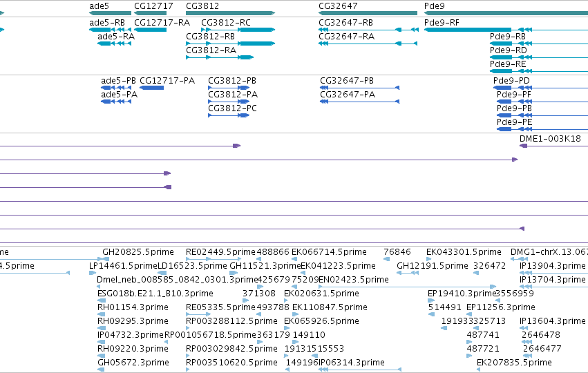Click the CG32647 gene span bar
The height and width of the screenshot is (373, 588).
368,13
